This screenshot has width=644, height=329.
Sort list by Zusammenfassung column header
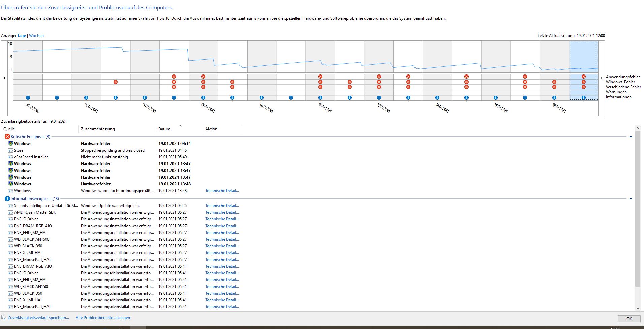(117, 129)
